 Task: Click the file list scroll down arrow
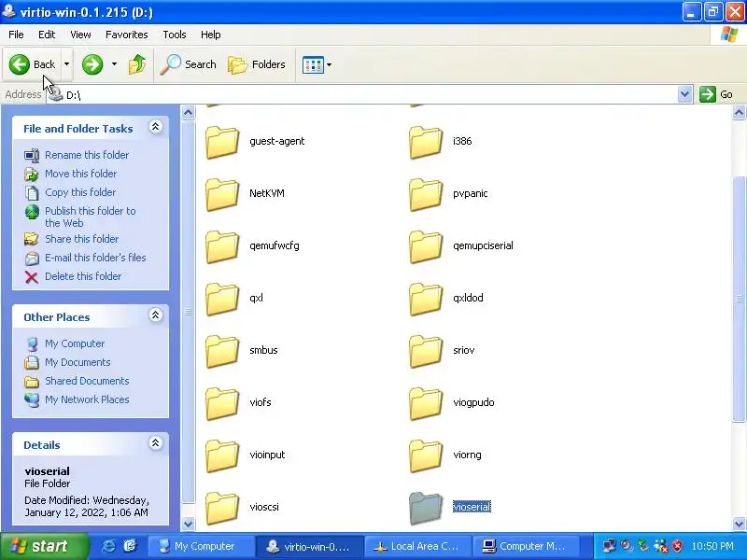[x=739, y=524]
